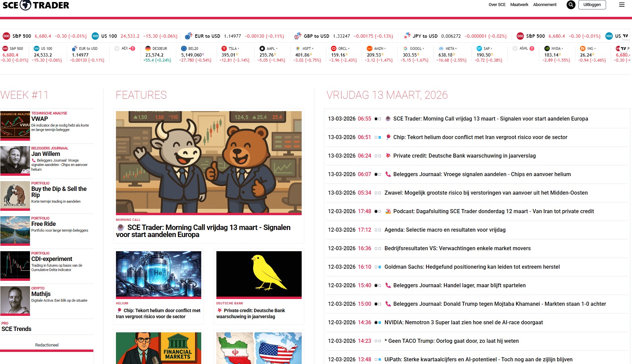Click the MSFT Microsoft logo icon
The image size is (632, 364).
click(298, 48)
